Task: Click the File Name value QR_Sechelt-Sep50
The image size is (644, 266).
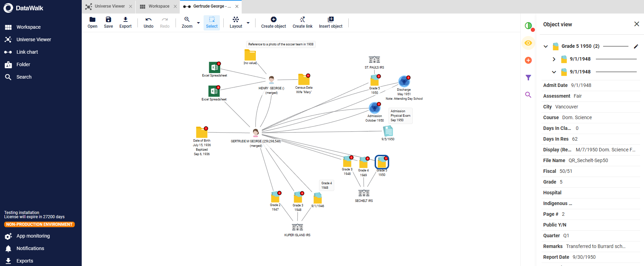Action: [588, 160]
